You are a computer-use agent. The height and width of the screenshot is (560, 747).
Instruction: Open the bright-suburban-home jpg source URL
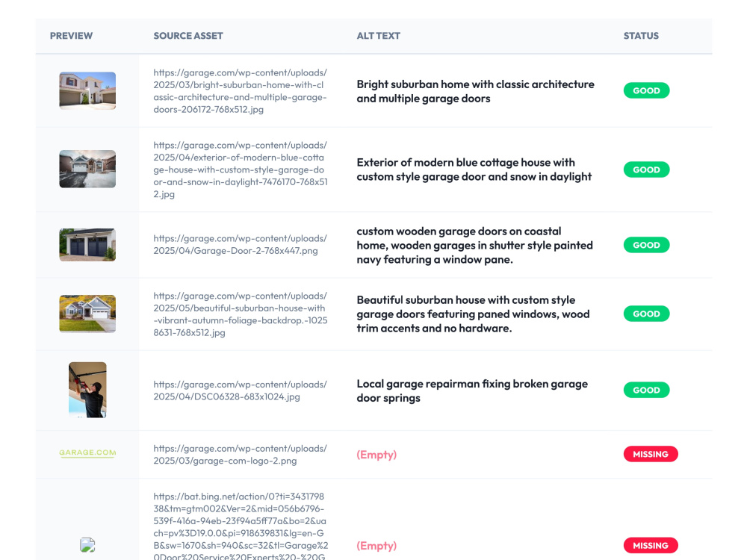240,91
